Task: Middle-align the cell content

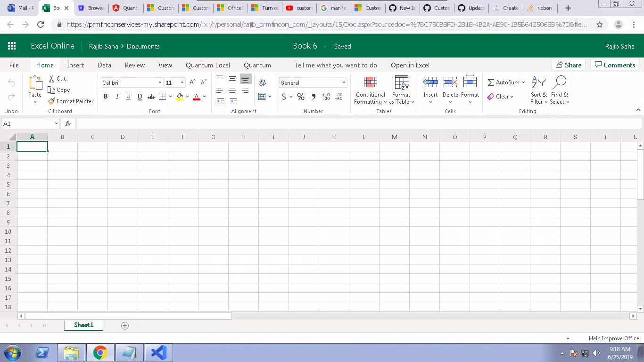Action: [x=232, y=79]
